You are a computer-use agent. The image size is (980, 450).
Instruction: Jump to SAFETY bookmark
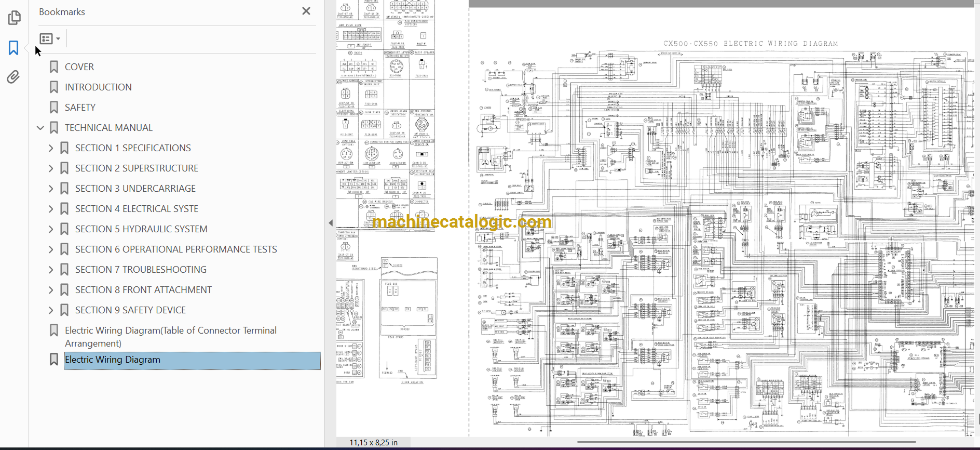(x=80, y=108)
